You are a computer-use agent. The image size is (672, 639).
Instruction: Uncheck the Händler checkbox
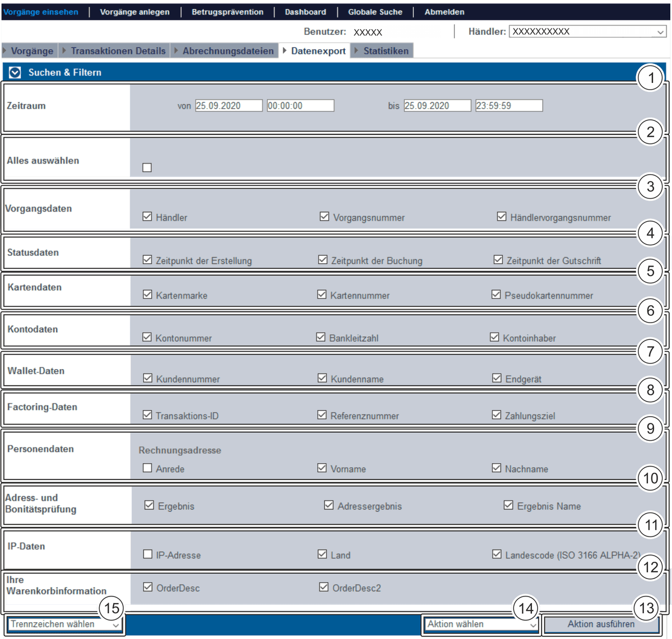click(x=147, y=217)
